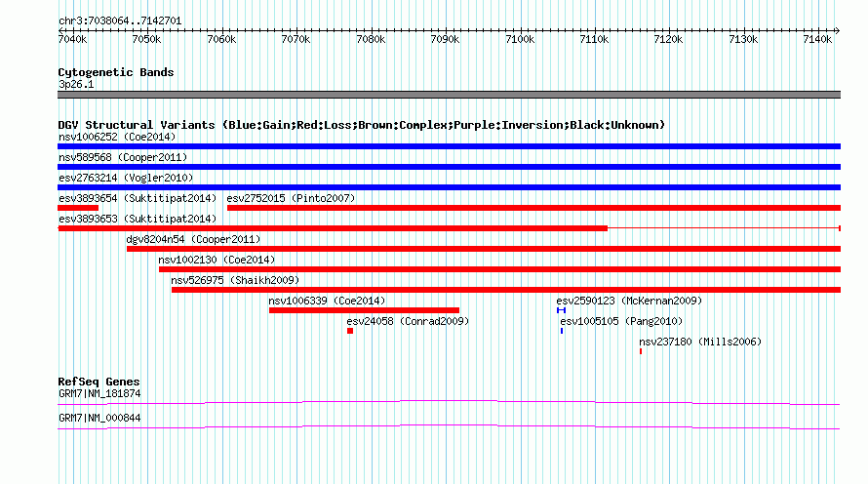Click the small blue esv2590123 marker
Image resolution: width=868 pixels, height=484 pixels.
pyautogui.click(x=562, y=310)
